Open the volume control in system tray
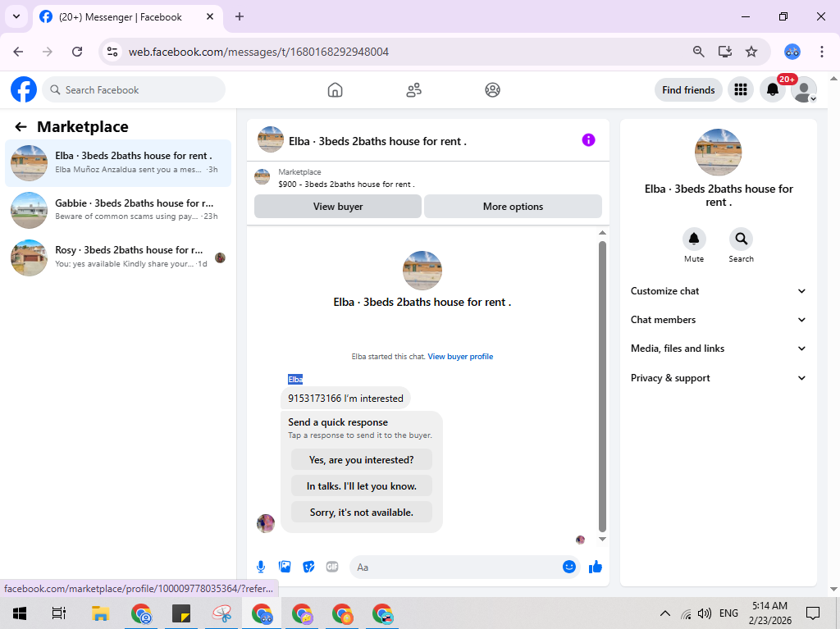840x629 pixels. pyautogui.click(x=705, y=613)
